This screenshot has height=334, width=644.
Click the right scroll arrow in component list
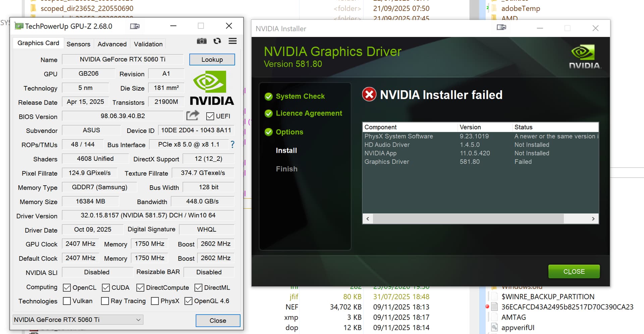point(593,219)
